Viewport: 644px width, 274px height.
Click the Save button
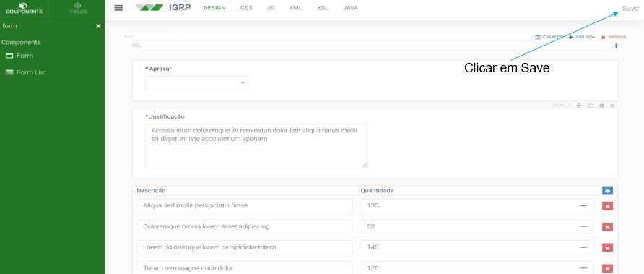(630, 8)
